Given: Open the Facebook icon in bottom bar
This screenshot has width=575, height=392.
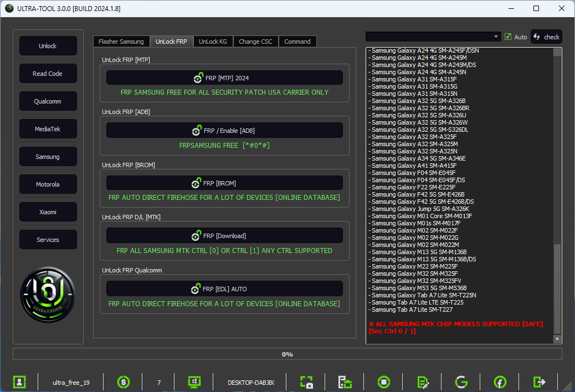Looking at the screenshot, I should coord(500,382).
